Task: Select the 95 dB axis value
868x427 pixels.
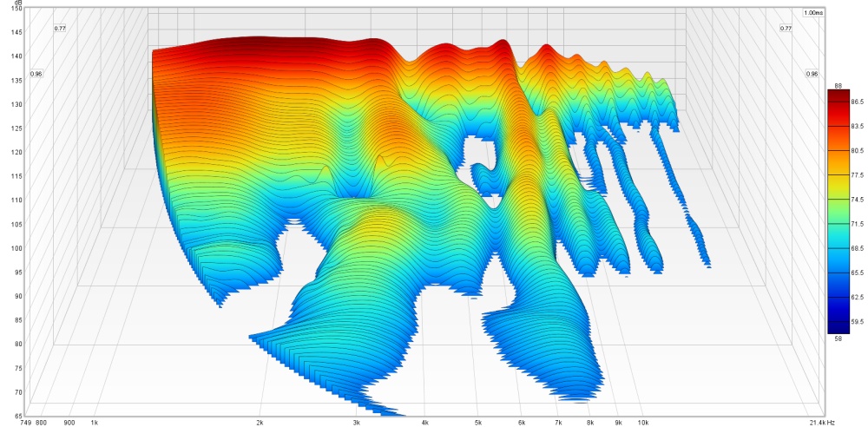Action: [18, 272]
